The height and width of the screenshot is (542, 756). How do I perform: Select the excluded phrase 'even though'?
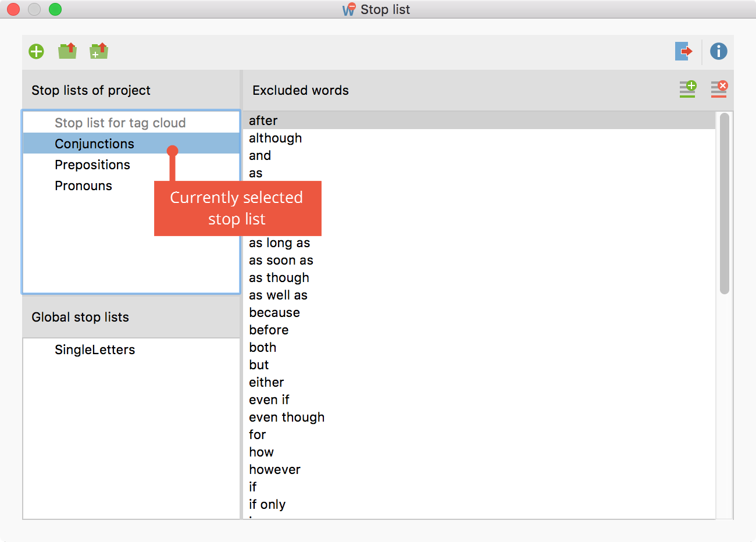pyautogui.click(x=479, y=417)
